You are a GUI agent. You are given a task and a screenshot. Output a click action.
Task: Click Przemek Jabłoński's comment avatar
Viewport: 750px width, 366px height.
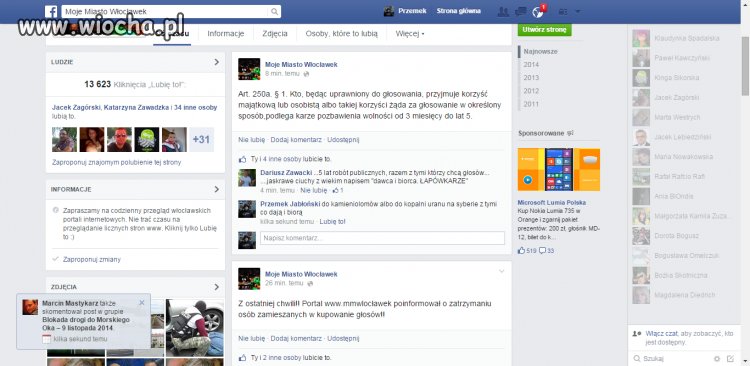247,209
